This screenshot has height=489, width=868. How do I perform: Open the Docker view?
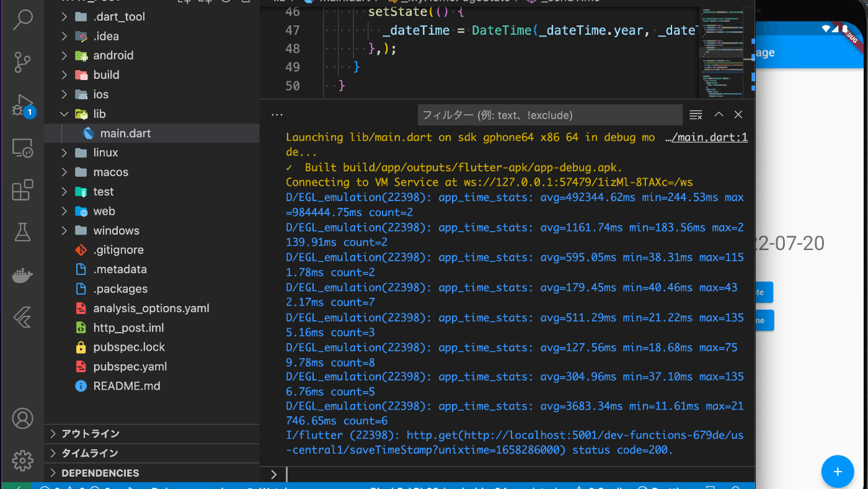tap(22, 275)
